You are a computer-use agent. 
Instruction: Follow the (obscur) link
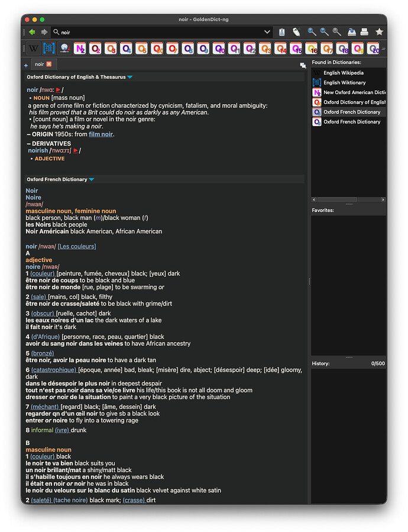point(43,314)
